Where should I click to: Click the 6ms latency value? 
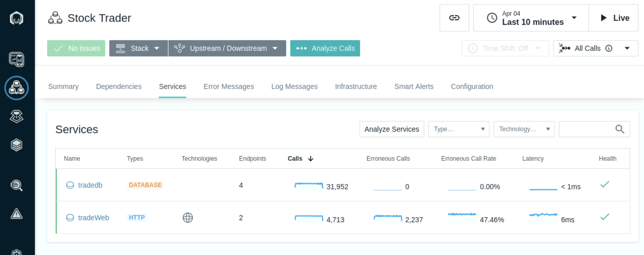pos(567,219)
